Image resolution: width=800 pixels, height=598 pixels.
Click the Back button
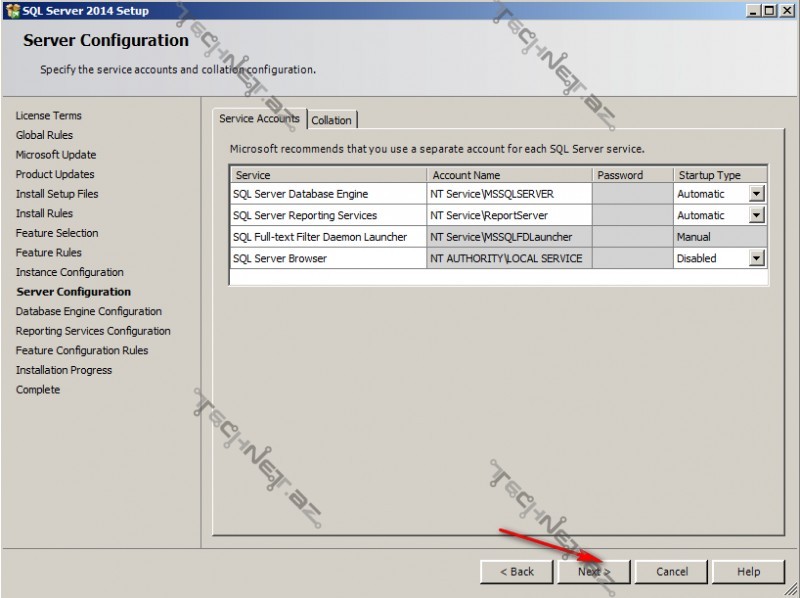click(x=517, y=571)
